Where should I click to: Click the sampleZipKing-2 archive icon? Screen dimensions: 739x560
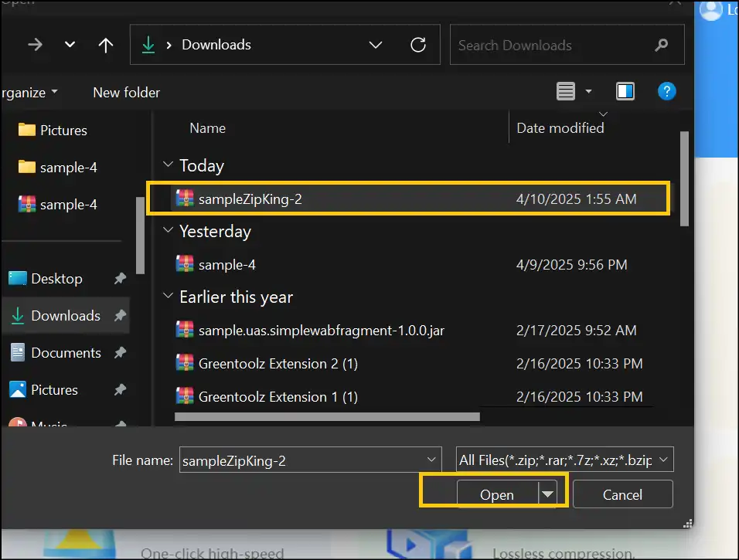[185, 199]
